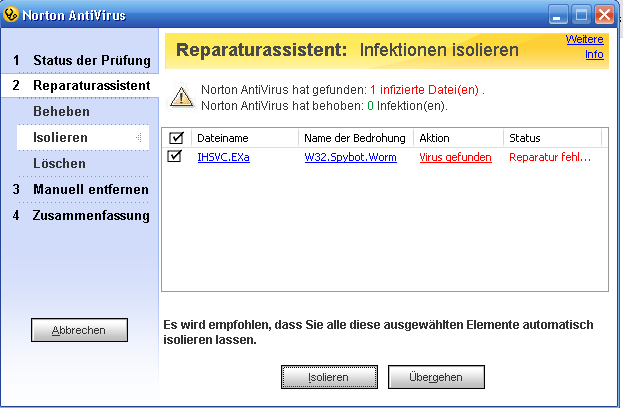Sort by the Dateiname column header
Viewport: 623px width, 408px height.
pos(245,138)
